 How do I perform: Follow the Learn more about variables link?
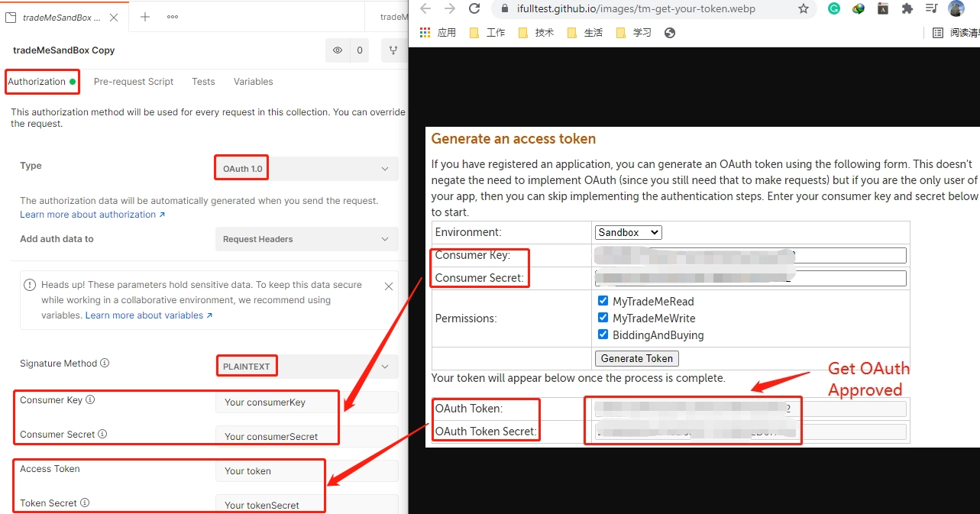149,315
